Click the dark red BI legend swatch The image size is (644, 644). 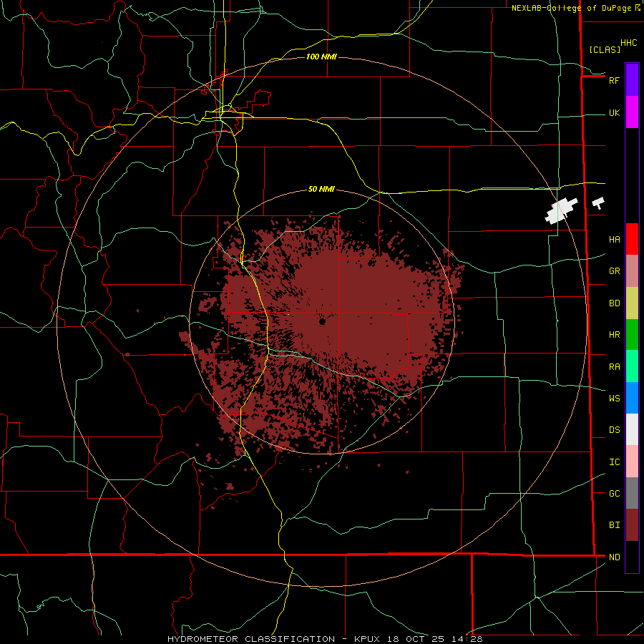632,525
